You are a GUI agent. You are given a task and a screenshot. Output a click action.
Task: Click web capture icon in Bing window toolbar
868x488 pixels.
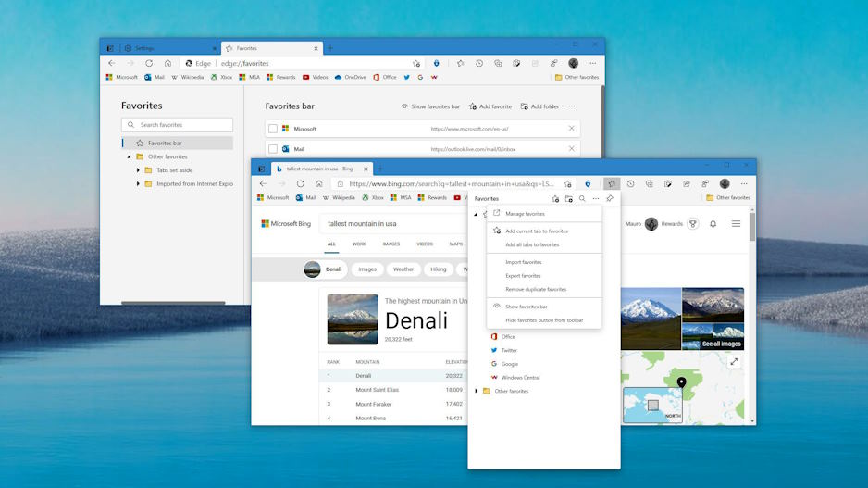(668, 183)
